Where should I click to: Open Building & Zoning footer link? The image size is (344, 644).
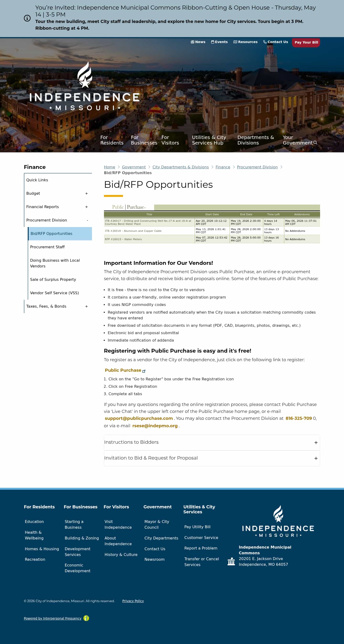[82, 538]
